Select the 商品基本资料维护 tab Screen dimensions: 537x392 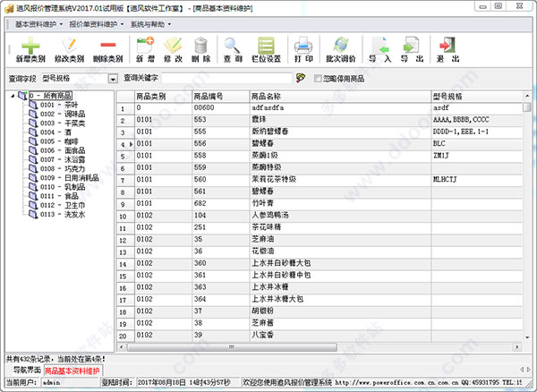[x=72, y=371]
